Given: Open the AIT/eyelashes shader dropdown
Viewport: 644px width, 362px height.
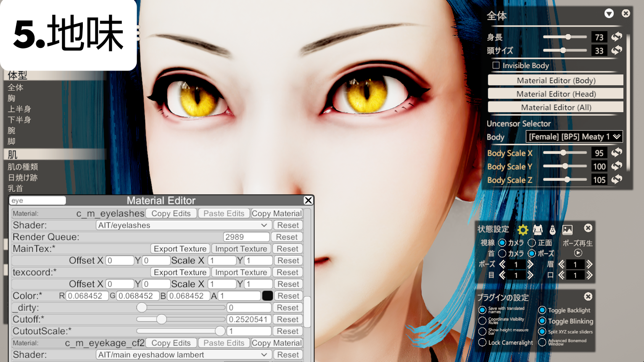Looking at the screenshot, I should click(x=183, y=225).
